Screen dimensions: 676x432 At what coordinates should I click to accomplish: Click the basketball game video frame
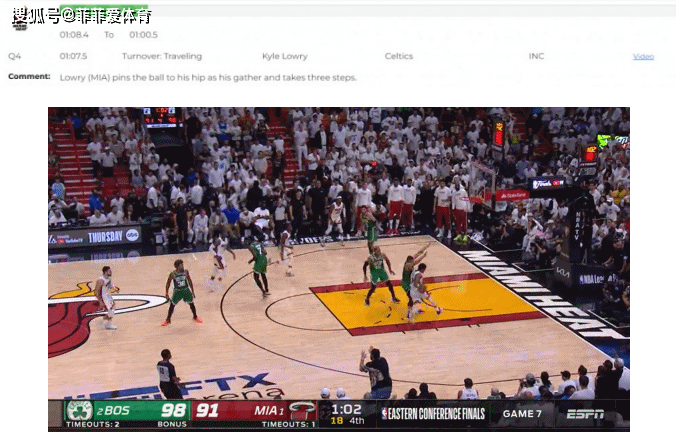click(x=338, y=268)
